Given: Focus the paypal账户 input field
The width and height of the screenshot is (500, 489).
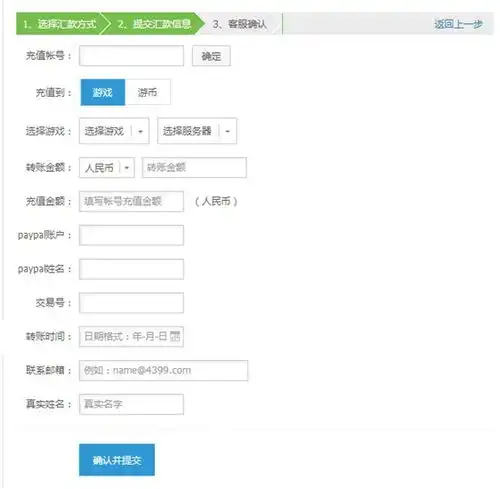Looking at the screenshot, I should tap(131, 235).
